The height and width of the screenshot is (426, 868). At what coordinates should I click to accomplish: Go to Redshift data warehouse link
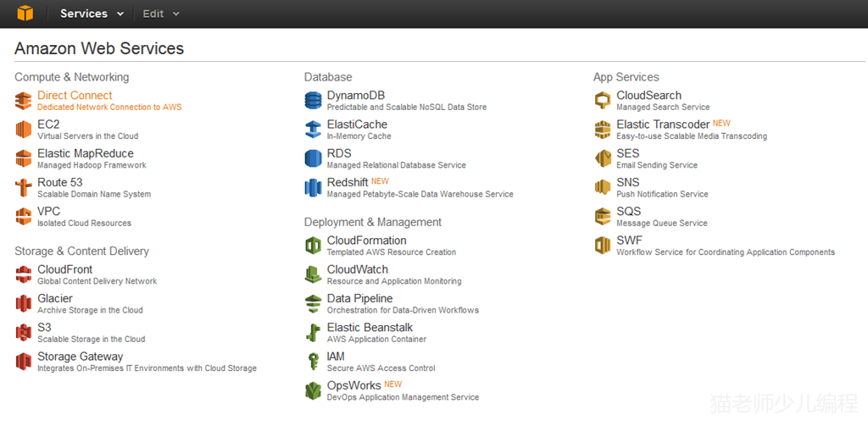(x=348, y=182)
